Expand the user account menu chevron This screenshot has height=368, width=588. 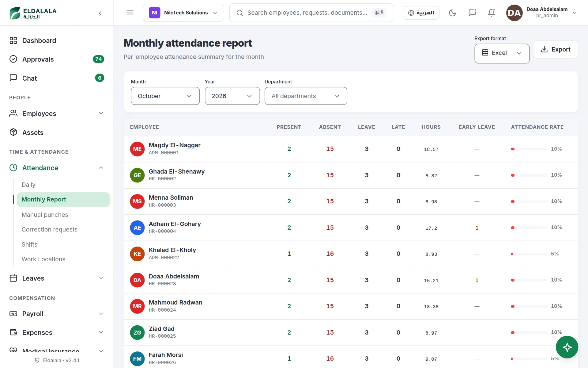[x=575, y=13]
